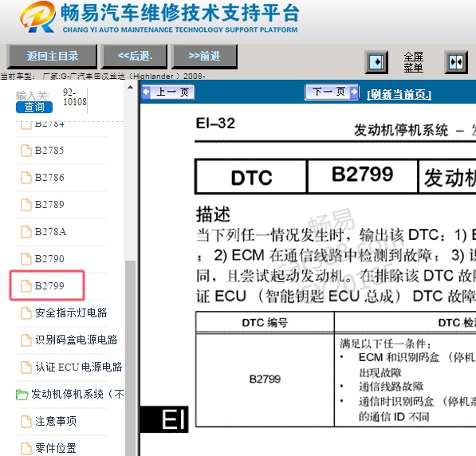Open 安全指示灯电路 document
This screenshot has width=476, height=456.
coord(71,313)
